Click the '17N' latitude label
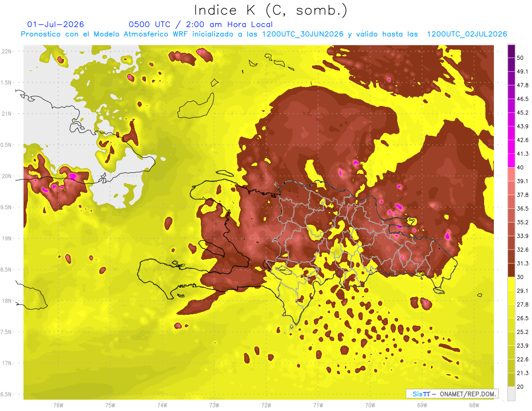Screen dimensions: 532x411 tap(7, 363)
